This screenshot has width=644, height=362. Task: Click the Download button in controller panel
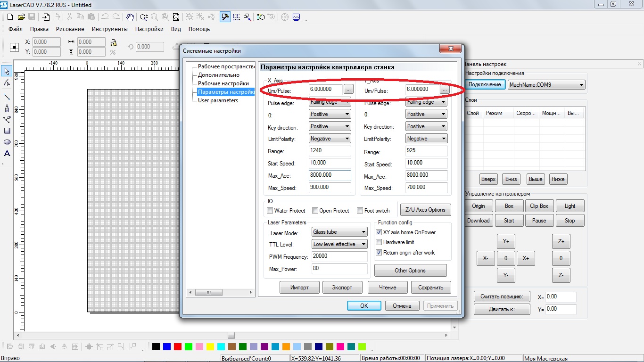tap(479, 221)
